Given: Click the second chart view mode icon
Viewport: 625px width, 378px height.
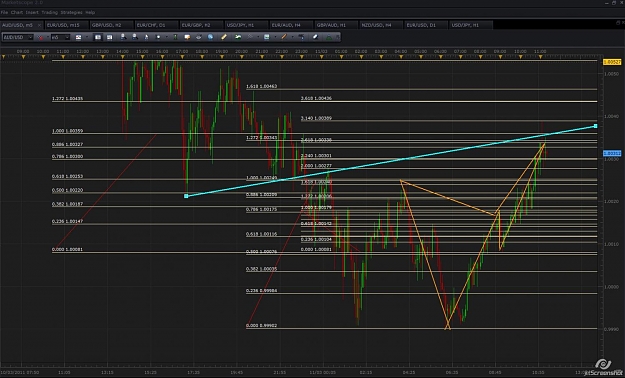Looking at the screenshot, I should (109, 37).
